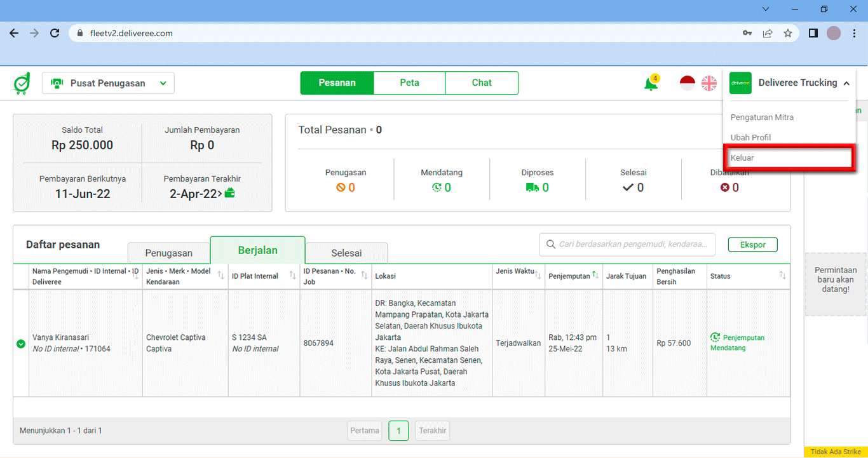
Task: Switch to Chat tab
Action: click(x=482, y=83)
